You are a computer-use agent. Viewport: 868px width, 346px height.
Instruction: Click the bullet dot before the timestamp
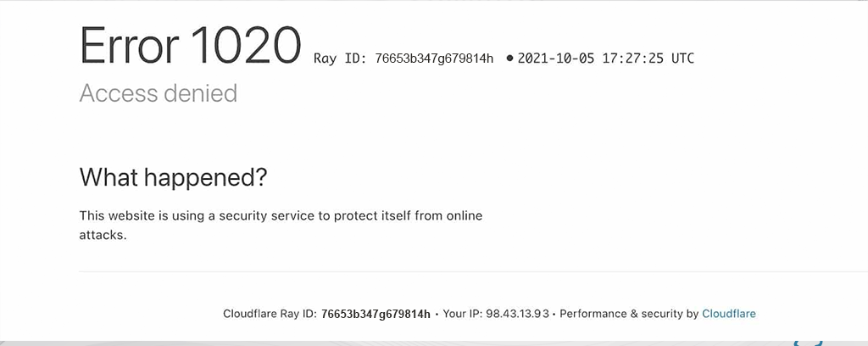click(x=509, y=59)
